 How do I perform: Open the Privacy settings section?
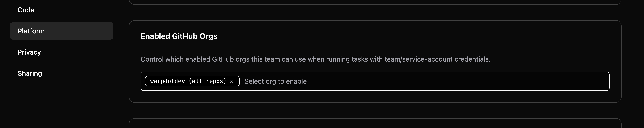click(29, 52)
